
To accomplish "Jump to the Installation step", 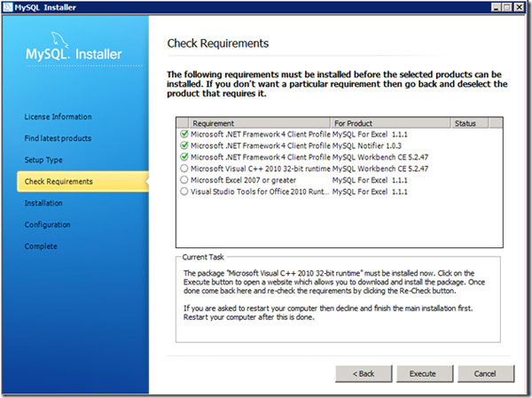I will (43, 203).
